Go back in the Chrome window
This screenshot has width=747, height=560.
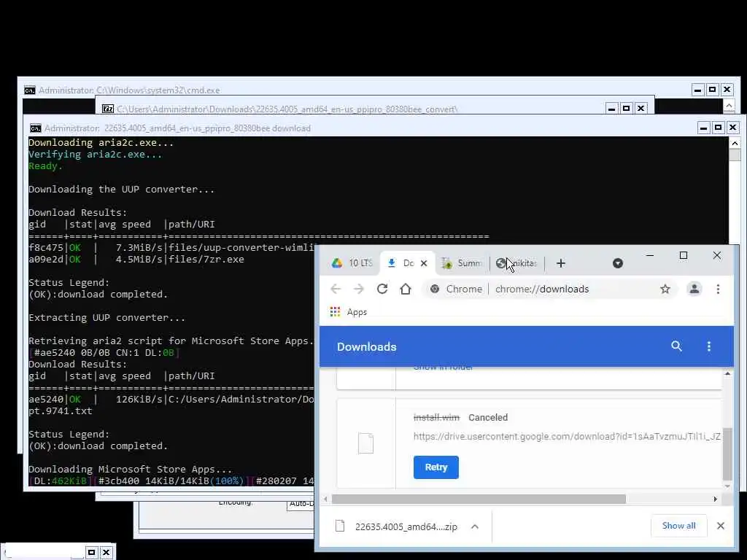[336, 289]
